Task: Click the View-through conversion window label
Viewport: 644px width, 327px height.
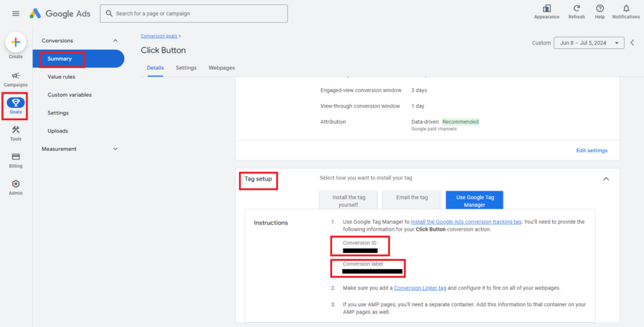Action: click(360, 106)
